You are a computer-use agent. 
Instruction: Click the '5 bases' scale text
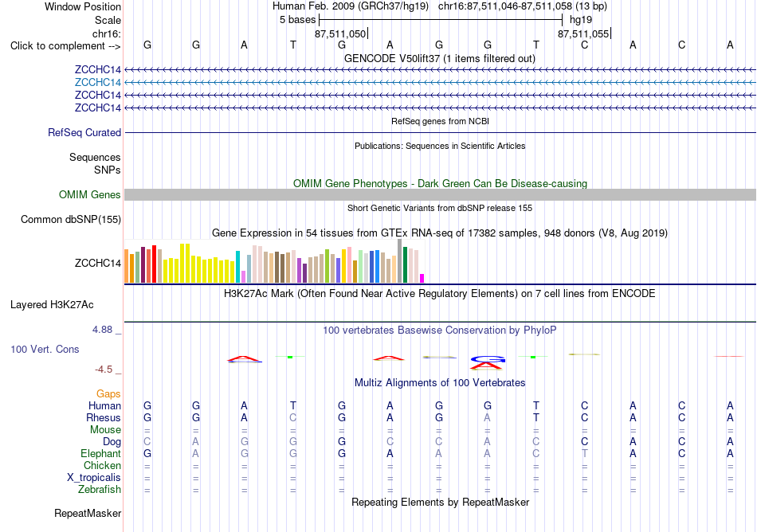[x=297, y=20]
